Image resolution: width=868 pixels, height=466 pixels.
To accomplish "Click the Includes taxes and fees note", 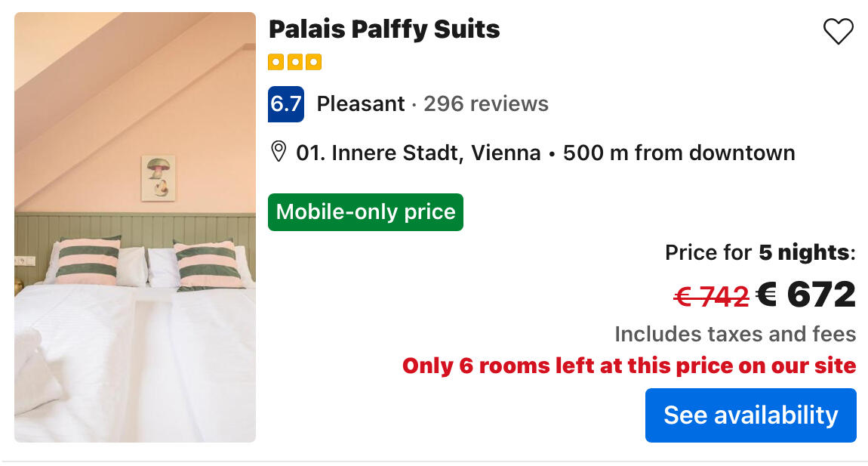I will pyautogui.click(x=735, y=334).
